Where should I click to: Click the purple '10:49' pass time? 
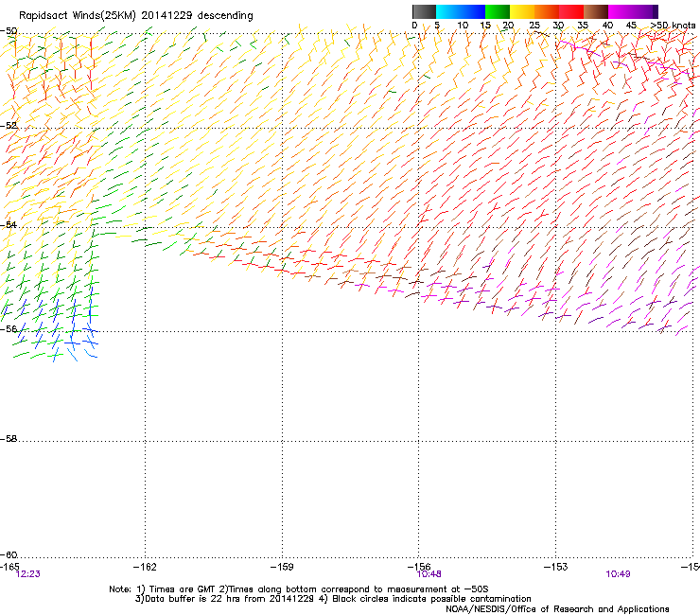pos(618,574)
